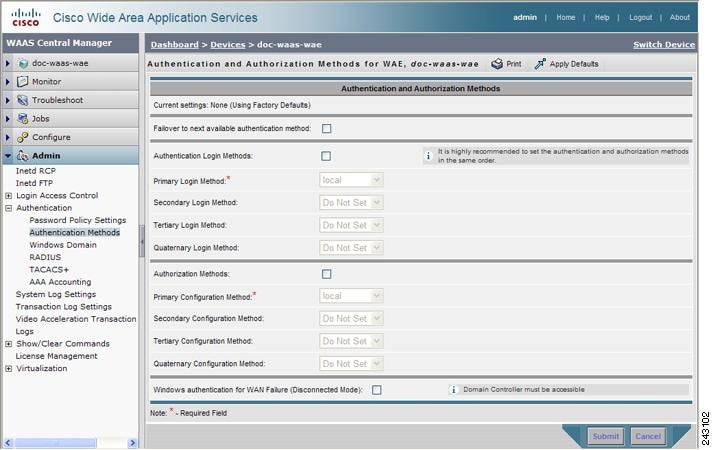The image size is (712, 450).
Task: Click the sidebar horizontal scrollbar thumb
Action: 57,442
